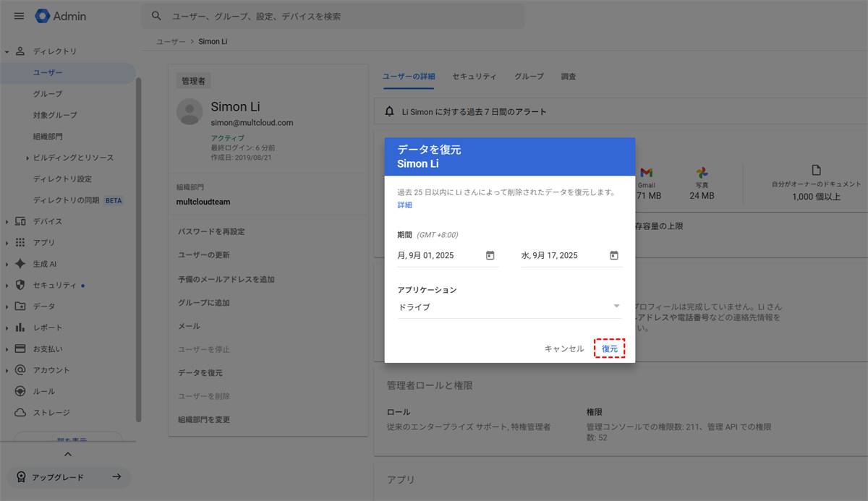
Task: Click the データ folder icon
Action: coord(20,306)
